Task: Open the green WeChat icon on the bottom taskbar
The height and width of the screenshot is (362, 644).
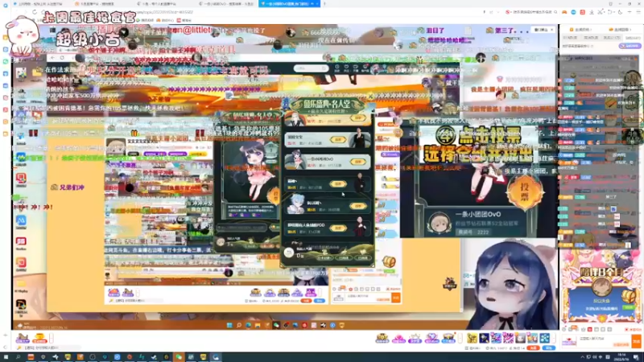Action: 179,357
